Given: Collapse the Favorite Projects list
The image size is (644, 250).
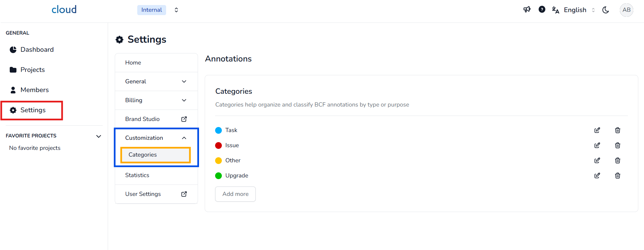Looking at the screenshot, I should pos(99,136).
